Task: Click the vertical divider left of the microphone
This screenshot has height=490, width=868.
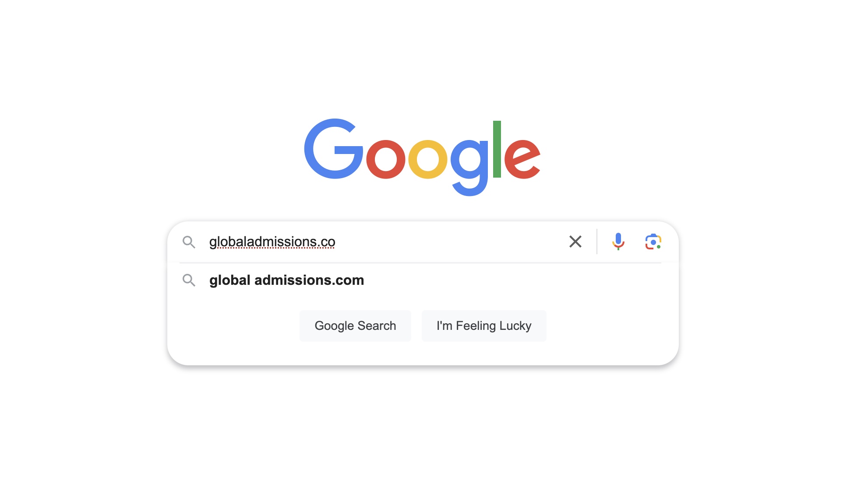Action: pyautogui.click(x=597, y=241)
